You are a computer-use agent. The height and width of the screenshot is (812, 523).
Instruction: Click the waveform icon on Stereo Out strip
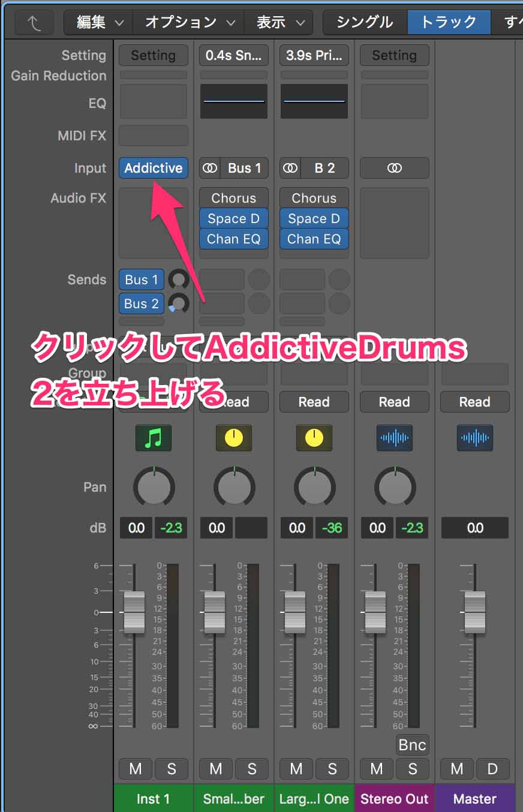pos(395,438)
